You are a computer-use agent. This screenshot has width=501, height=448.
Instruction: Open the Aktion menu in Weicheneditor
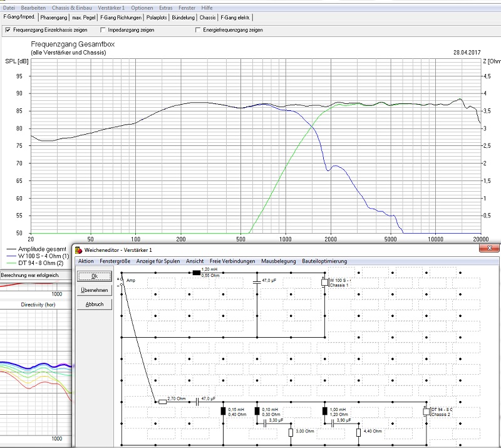click(x=86, y=261)
